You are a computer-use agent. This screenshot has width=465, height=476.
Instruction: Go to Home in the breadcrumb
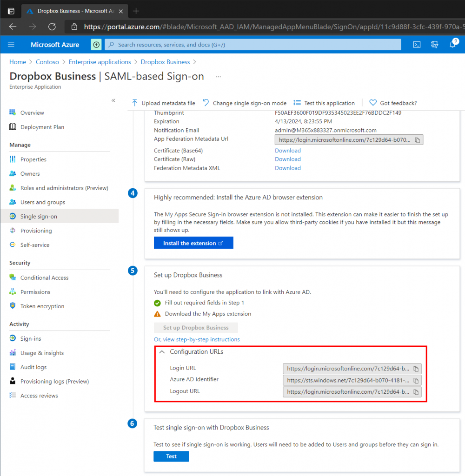(18, 62)
